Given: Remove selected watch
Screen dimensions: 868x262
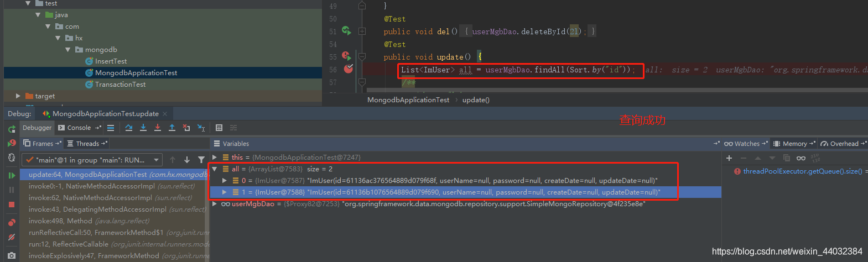Looking at the screenshot, I should click(744, 158).
